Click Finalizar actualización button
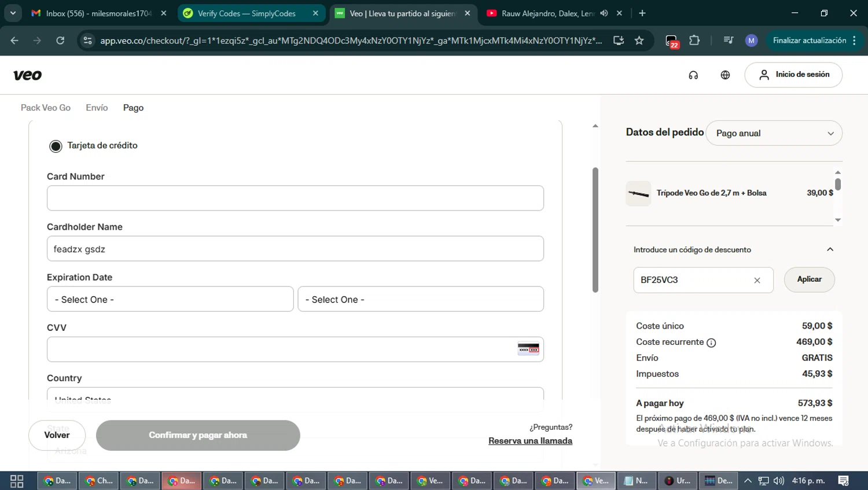This screenshot has height=490, width=868. tap(810, 40)
